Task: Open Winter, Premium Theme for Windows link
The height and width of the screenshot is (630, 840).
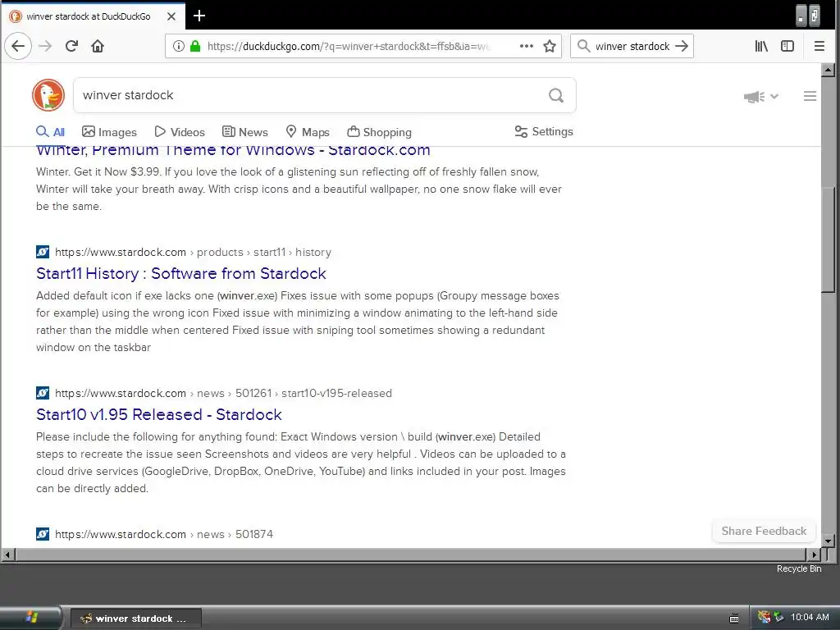Action: click(233, 150)
